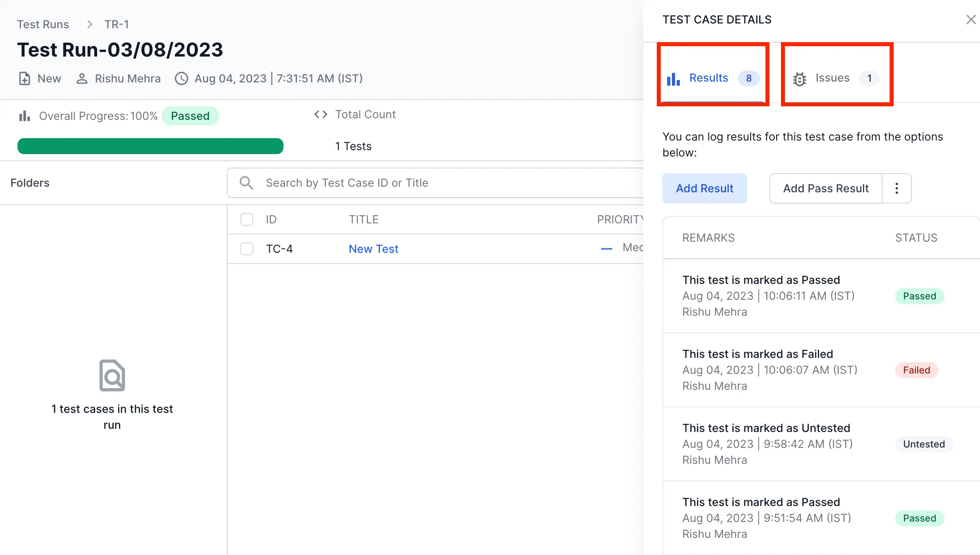The height and width of the screenshot is (555, 980).
Task: Click the Results bar chart icon
Action: point(673,79)
